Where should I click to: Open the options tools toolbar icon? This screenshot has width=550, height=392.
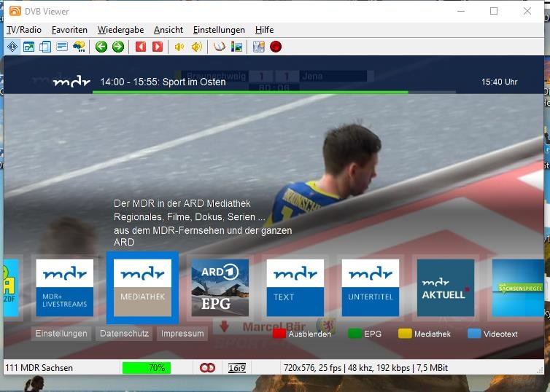[259, 47]
